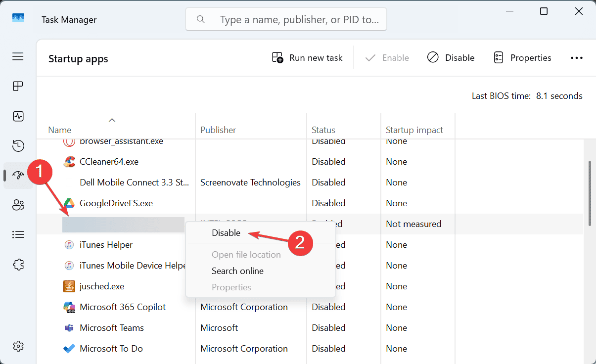
Task: Open Properties from the toolbar
Action: pos(522,58)
